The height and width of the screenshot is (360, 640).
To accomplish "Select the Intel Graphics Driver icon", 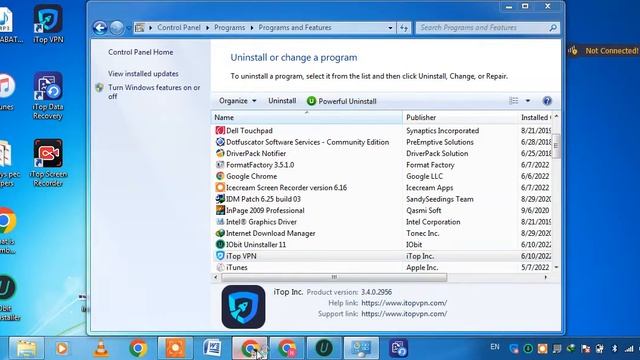I will (220, 222).
